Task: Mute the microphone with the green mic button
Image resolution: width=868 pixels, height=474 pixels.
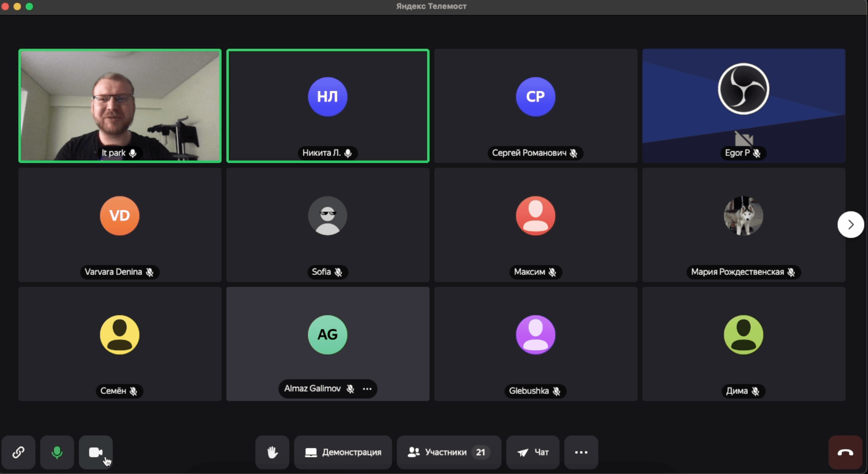Action: 57,452
